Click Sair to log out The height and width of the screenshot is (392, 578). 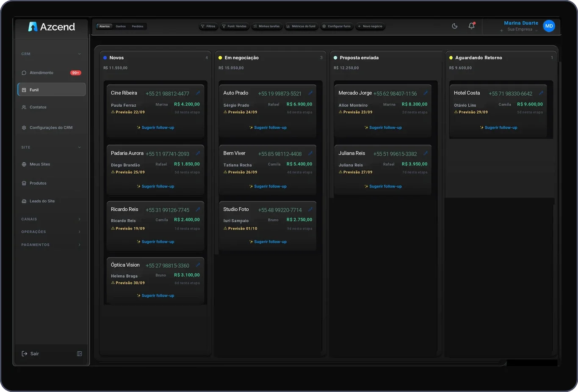click(x=30, y=354)
